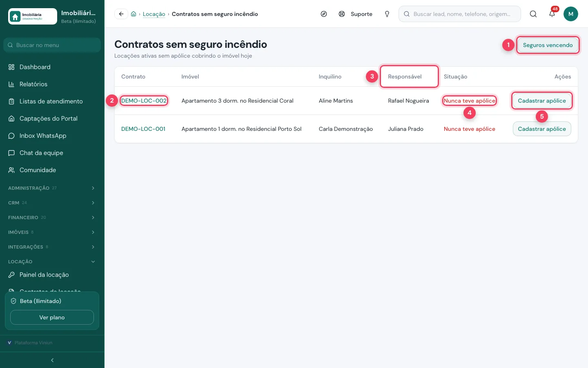Screen dimensions: 588x368
Task: Open Painel da locação
Action: [52, 275]
